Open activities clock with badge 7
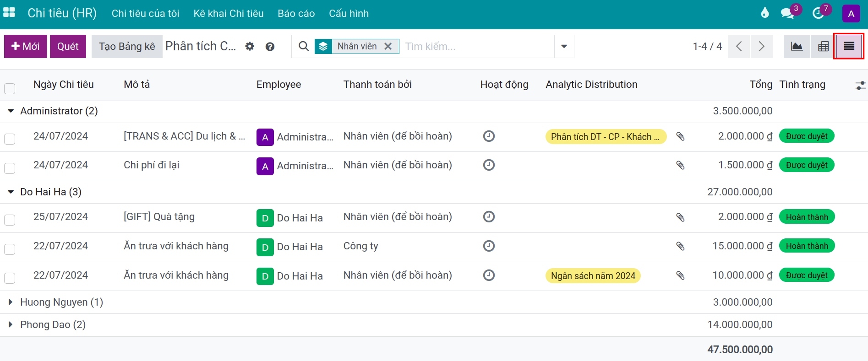The width and height of the screenshot is (868, 361). click(819, 13)
